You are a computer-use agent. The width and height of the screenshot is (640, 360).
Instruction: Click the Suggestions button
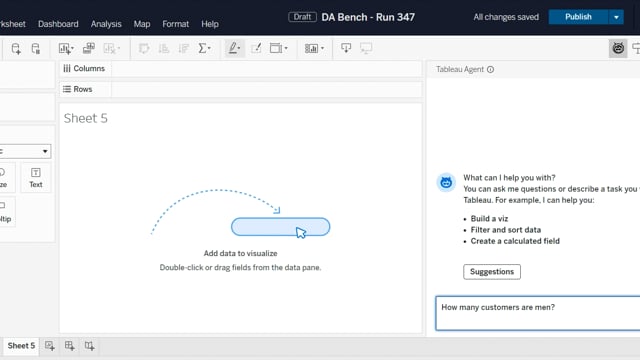click(492, 272)
